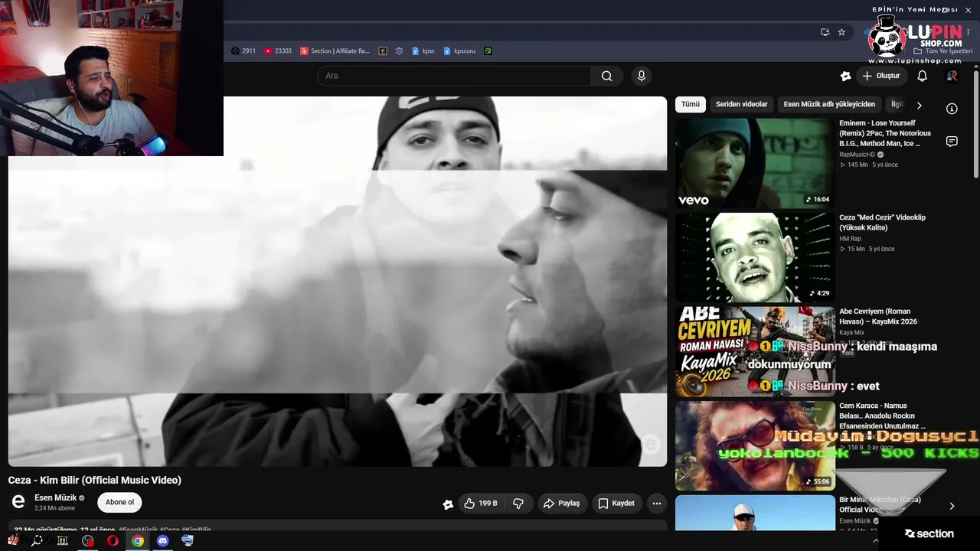Open Cem Karaca Namus Belası thumbnail
This screenshot has height=551, width=980.
point(755,445)
